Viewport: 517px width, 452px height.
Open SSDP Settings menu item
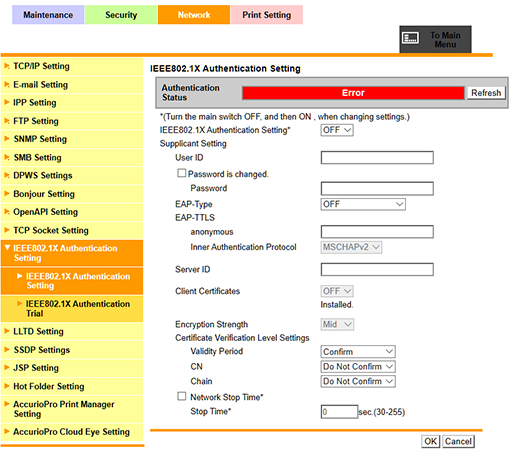72,350
